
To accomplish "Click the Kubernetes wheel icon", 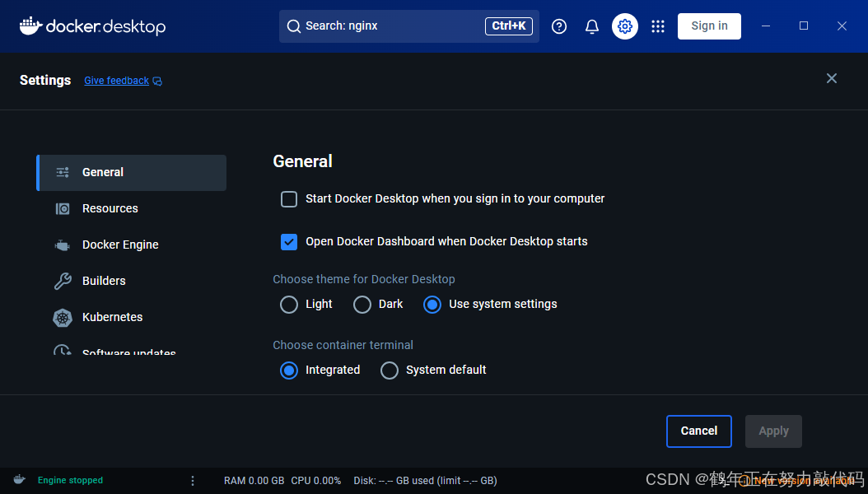I will pyautogui.click(x=63, y=318).
